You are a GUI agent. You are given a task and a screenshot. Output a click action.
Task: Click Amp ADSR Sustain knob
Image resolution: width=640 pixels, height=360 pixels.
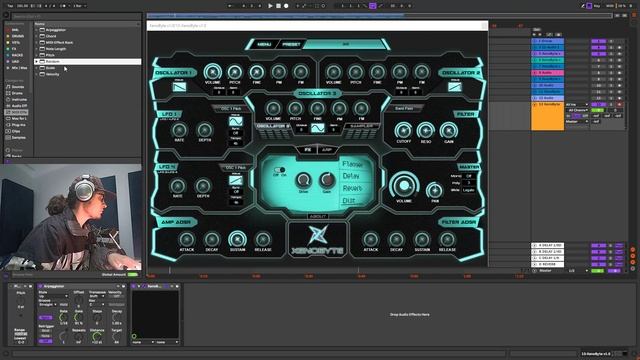237,239
